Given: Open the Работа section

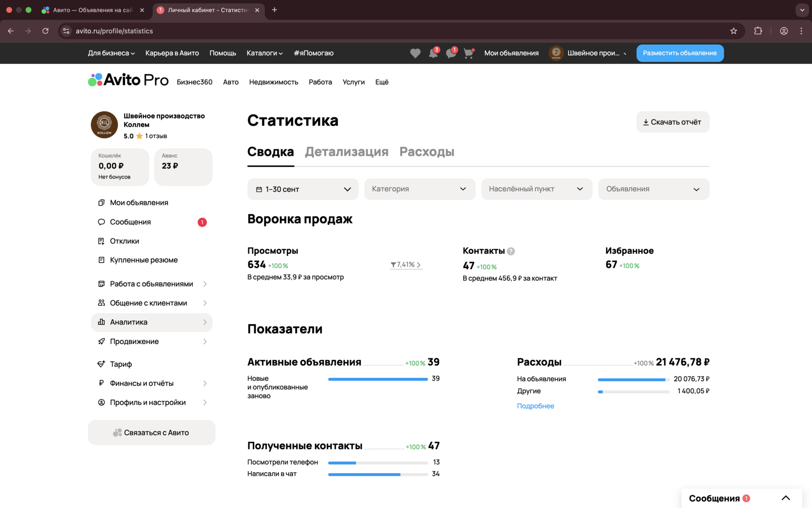Looking at the screenshot, I should [320, 82].
